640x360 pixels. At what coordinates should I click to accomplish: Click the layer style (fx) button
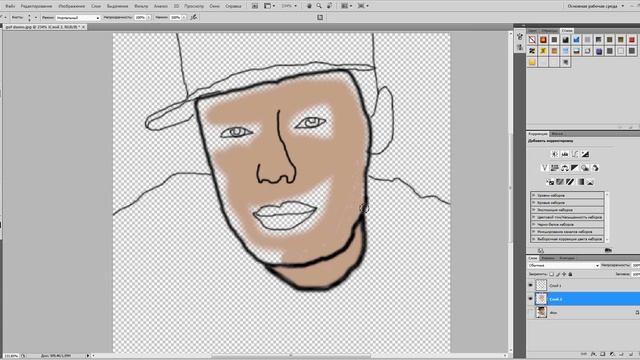pyautogui.click(x=594, y=355)
